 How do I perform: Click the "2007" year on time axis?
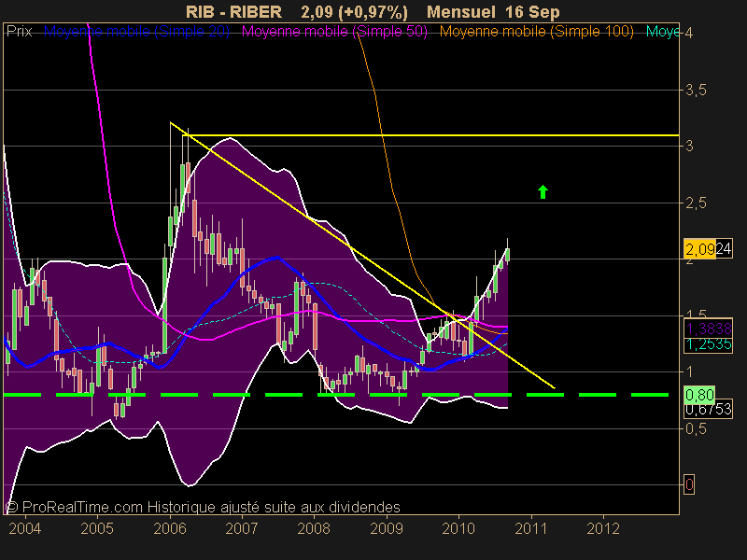pyautogui.click(x=242, y=528)
